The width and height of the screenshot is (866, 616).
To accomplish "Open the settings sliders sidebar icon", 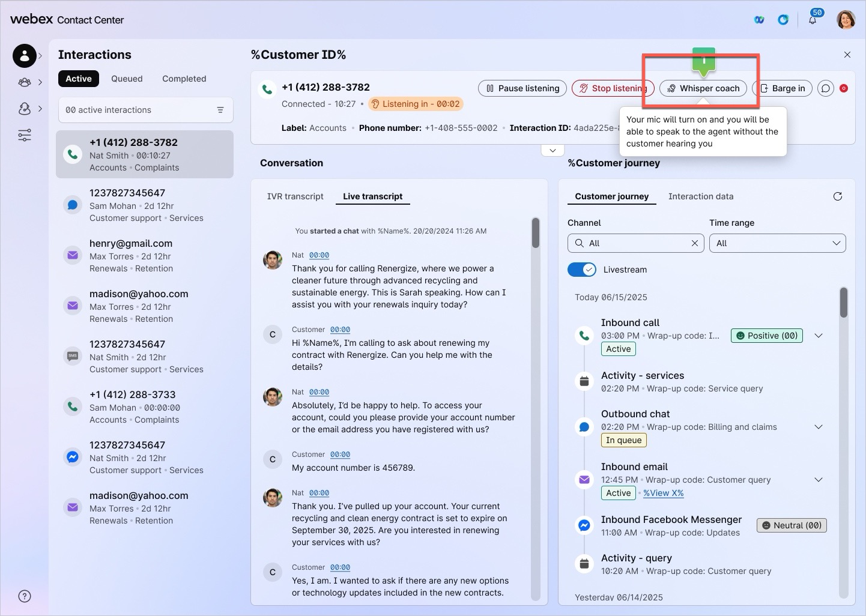I will click(x=25, y=135).
